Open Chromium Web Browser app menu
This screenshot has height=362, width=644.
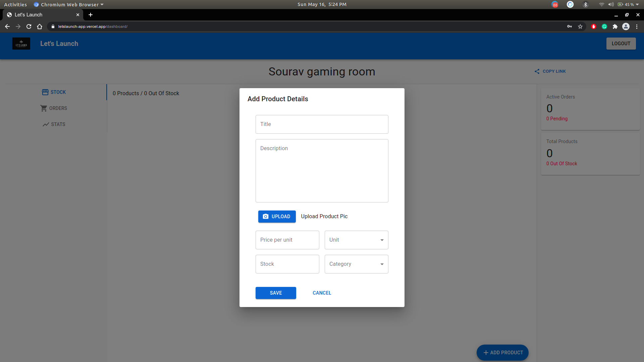click(69, 4)
